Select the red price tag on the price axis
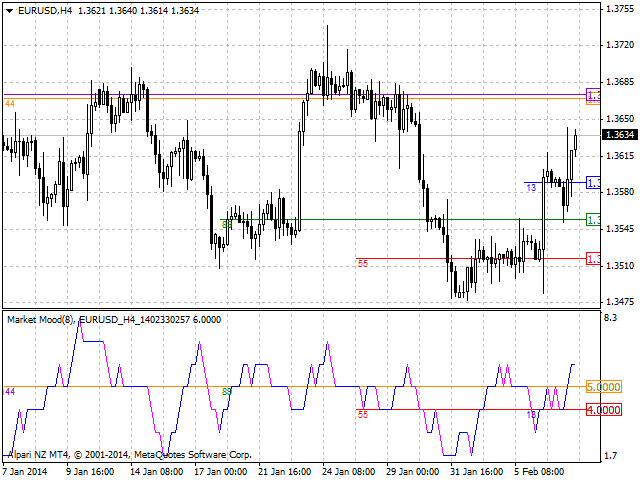 tap(593, 259)
